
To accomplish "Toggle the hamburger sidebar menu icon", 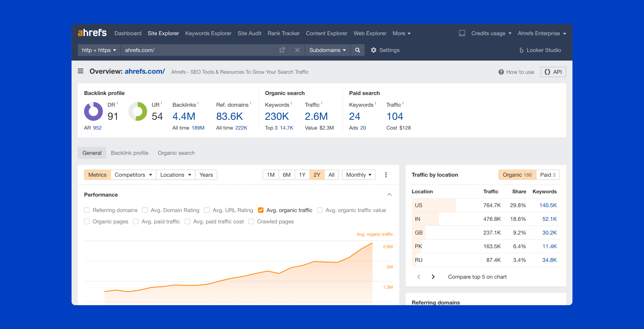I will coord(80,71).
